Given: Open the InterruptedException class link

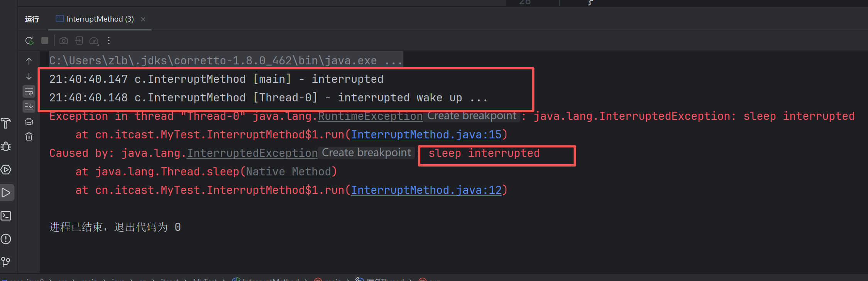Looking at the screenshot, I should 252,153.
